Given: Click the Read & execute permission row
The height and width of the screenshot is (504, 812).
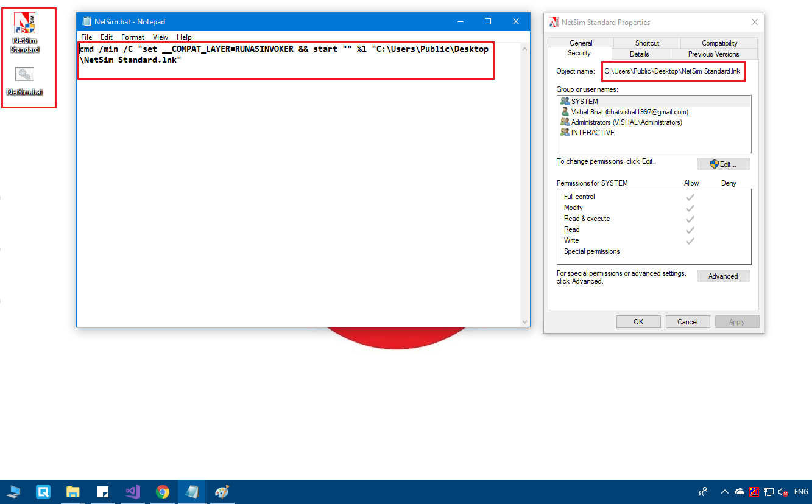Looking at the screenshot, I should tap(654, 219).
